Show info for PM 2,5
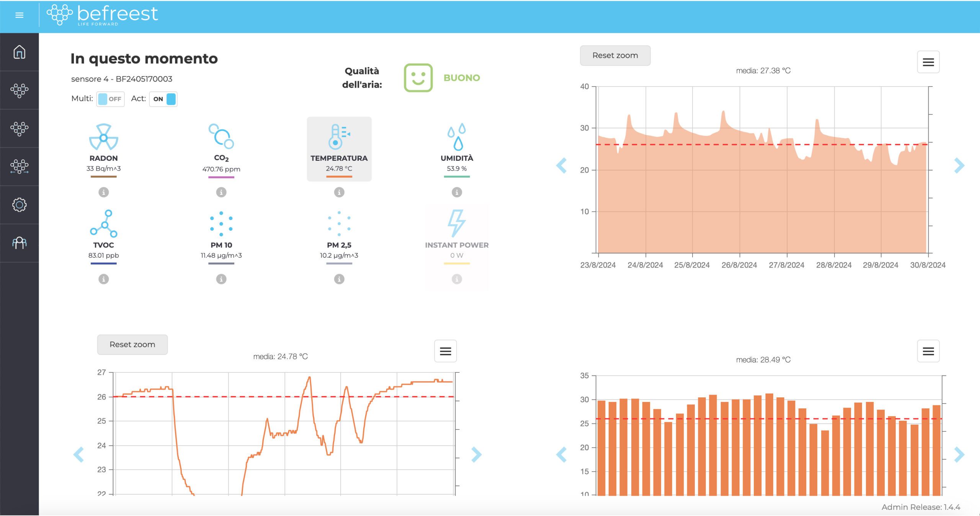The width and height of the screenshot is (980, 516). pyautogui.click(x=339, y=279)
